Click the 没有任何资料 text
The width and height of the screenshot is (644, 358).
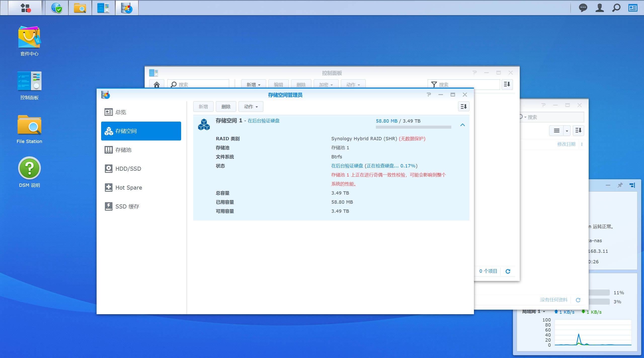pos(554,300)
